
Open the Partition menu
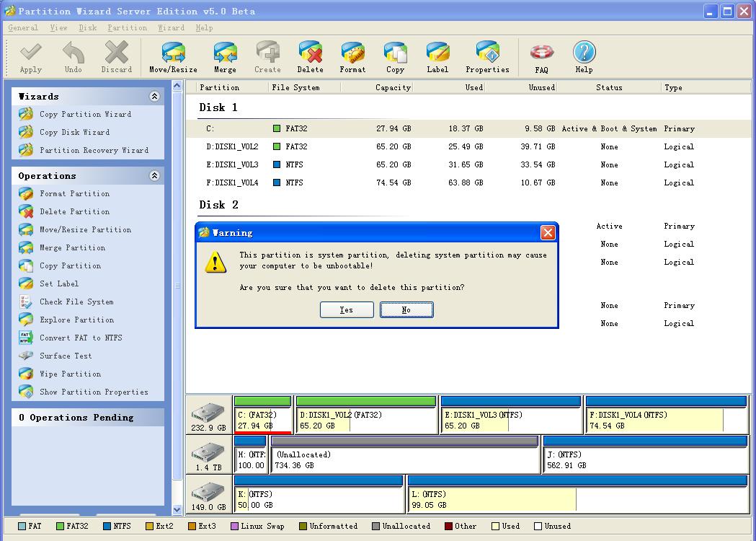128,28
